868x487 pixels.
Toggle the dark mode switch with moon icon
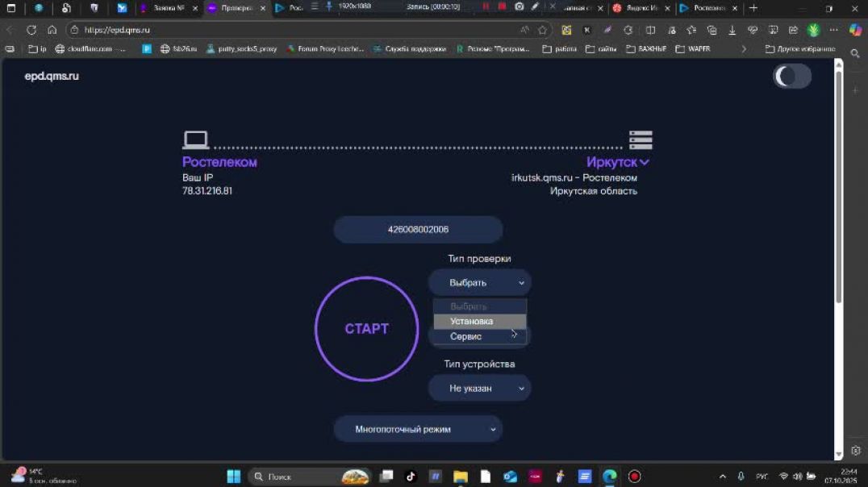(791, 77)
